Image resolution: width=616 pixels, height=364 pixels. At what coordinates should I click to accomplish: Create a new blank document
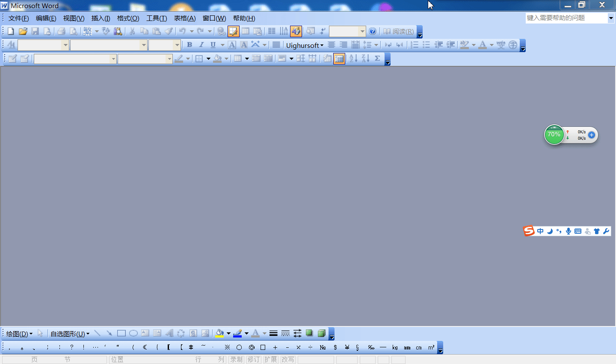click(11, 31)
